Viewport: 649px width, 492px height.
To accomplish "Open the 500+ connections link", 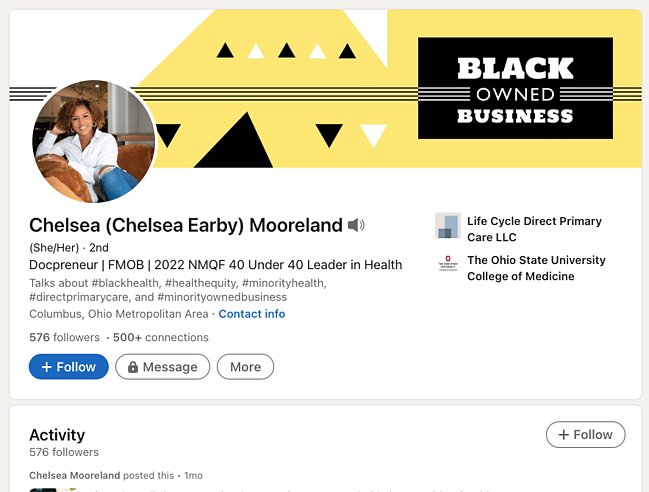I will (x=161, y=337).
